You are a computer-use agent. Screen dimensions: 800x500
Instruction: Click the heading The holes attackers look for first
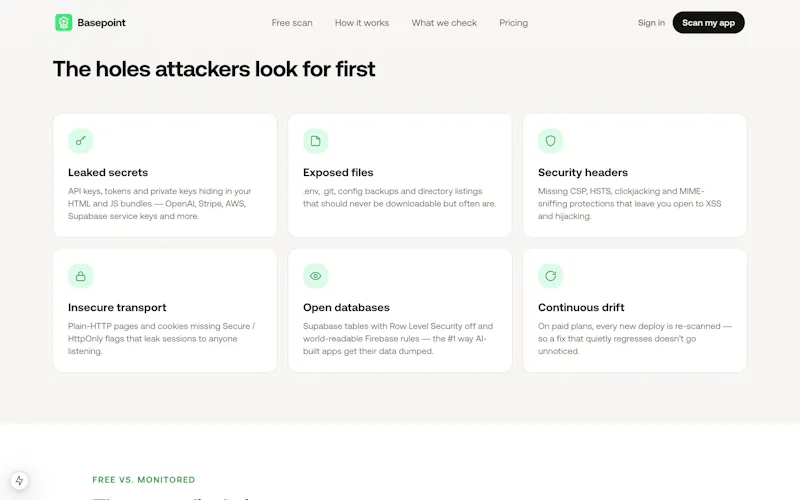[214, 69]
